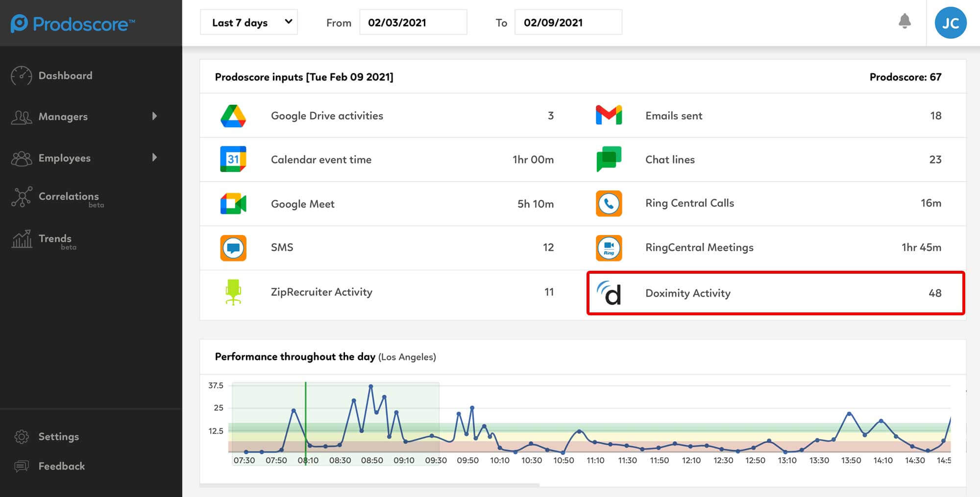Click the Employees group icon
This screenshot has height=497, width=980.
22,158
